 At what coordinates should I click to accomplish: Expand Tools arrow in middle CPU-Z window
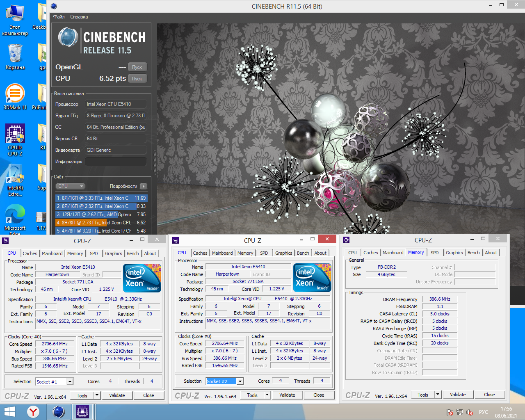click(267, 395)
